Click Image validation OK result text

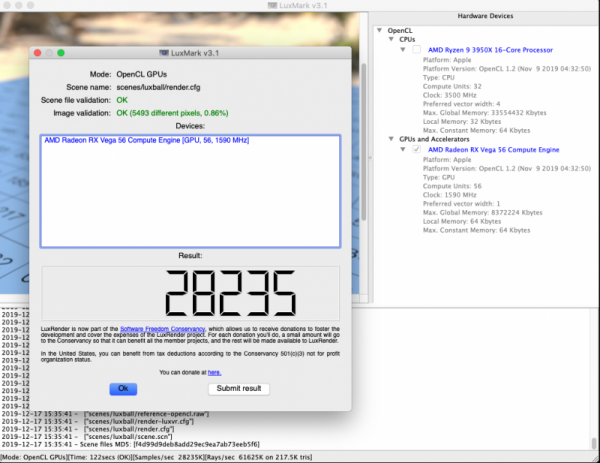tap(172, 113)
